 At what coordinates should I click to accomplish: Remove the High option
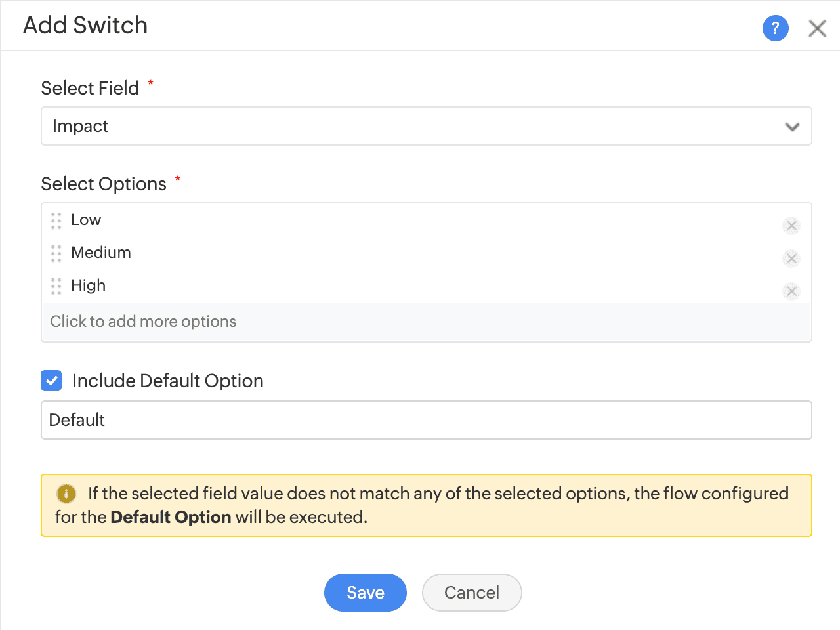tap(791, 291)
